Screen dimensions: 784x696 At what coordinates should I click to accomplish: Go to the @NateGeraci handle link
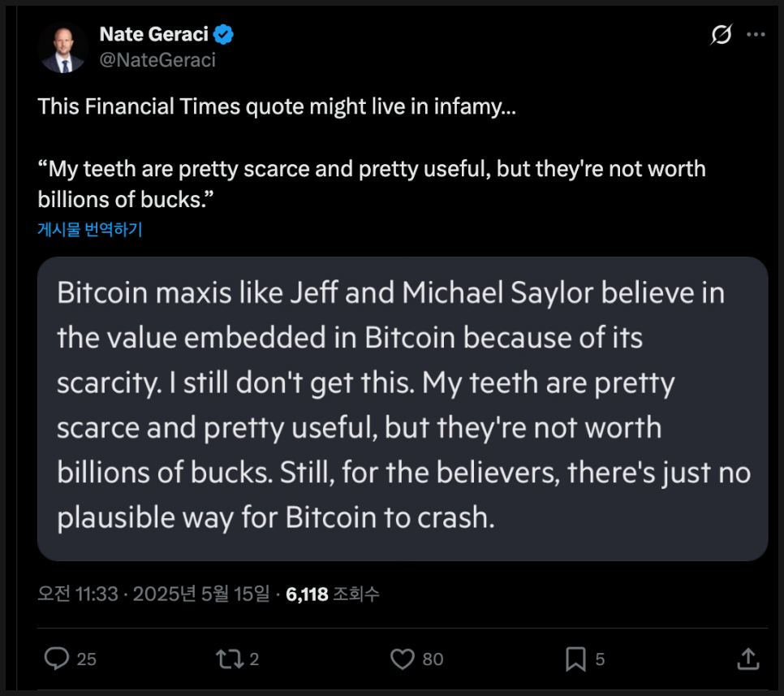coord(157,59)
